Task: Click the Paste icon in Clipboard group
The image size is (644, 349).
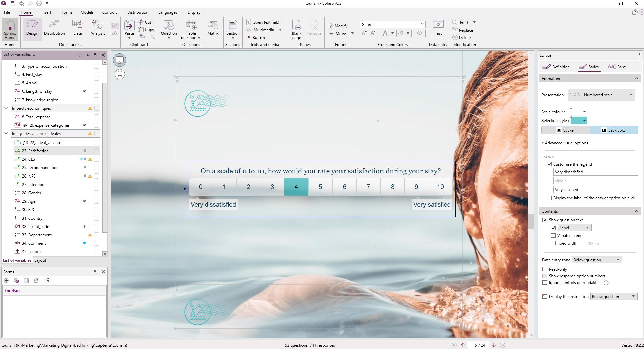Action: tap(129, 29)
